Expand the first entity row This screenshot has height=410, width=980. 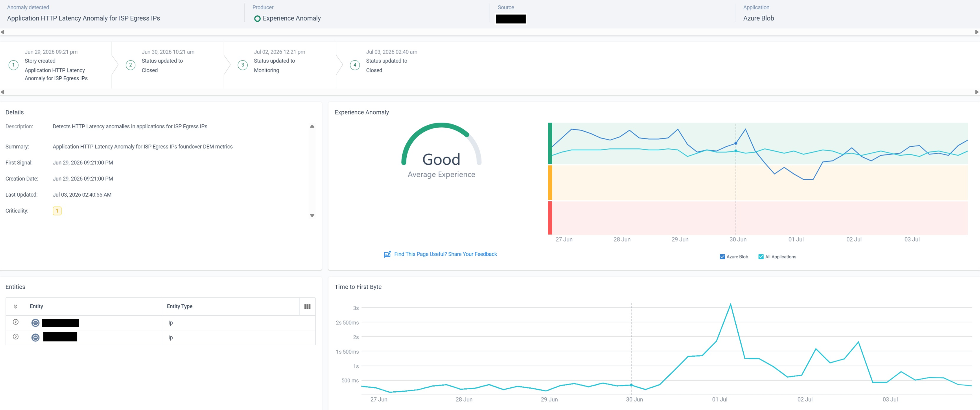coord(16,322)
